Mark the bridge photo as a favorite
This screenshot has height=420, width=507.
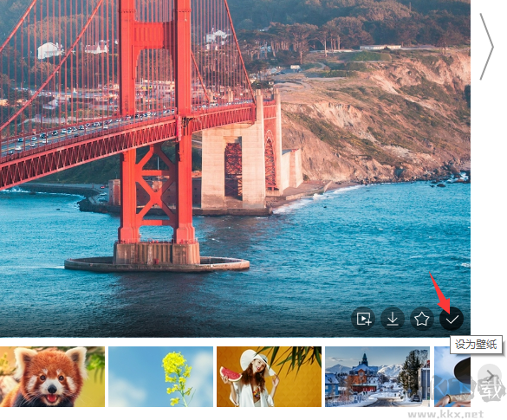(422, 319)
